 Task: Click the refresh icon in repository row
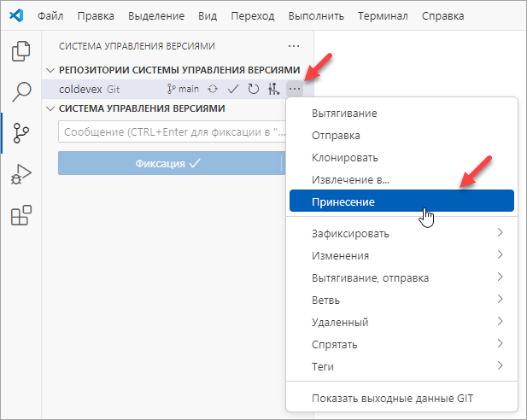coord(253,89)
